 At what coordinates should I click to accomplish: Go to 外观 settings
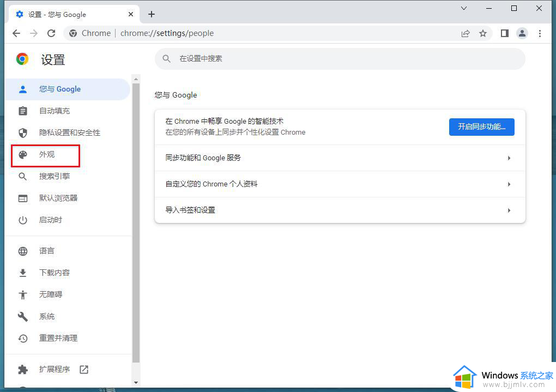[x=68, y=155]
